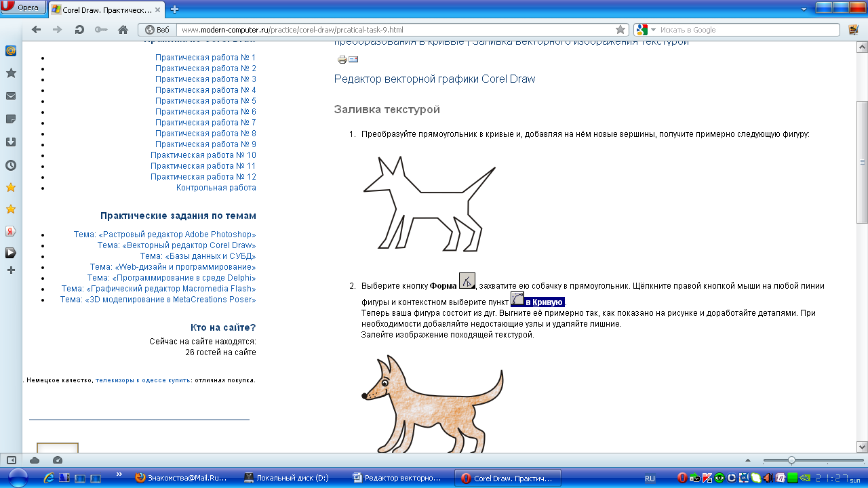The image size is (868, 488).
Task: Focus the Искать в Google search field
Action: coord(747,30)
